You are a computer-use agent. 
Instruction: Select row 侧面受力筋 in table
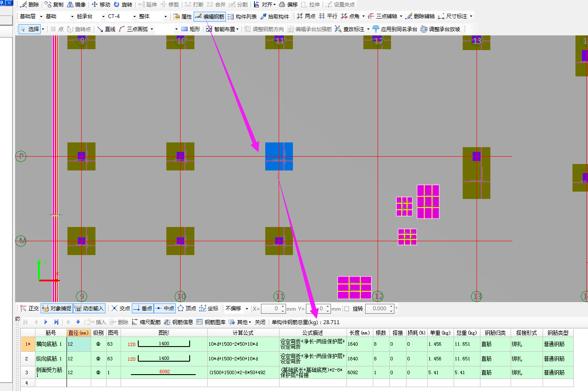click(x=297, y=372)
